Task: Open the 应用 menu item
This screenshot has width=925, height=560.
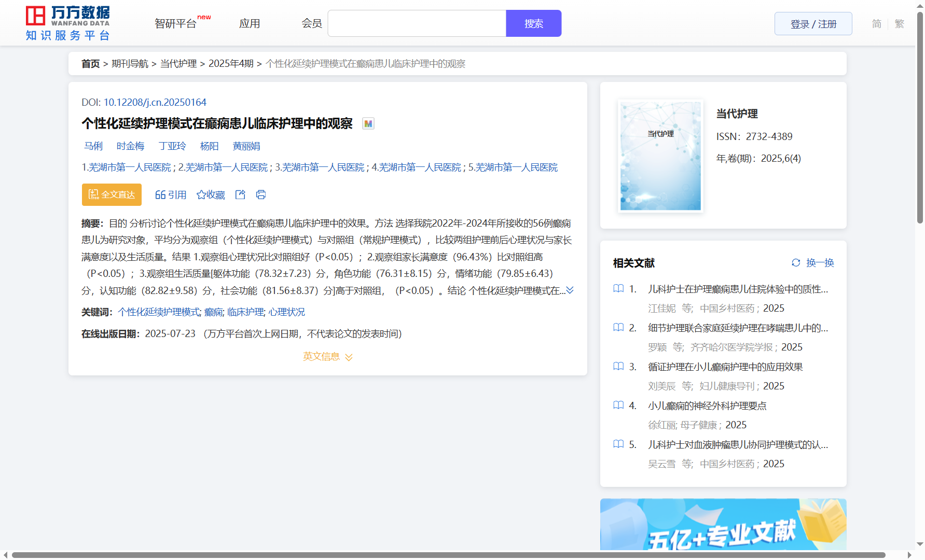Action: 250,24
